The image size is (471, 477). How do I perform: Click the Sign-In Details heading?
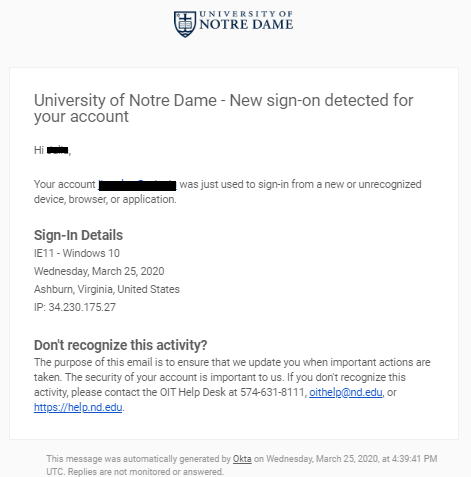(x=78, y=235)
